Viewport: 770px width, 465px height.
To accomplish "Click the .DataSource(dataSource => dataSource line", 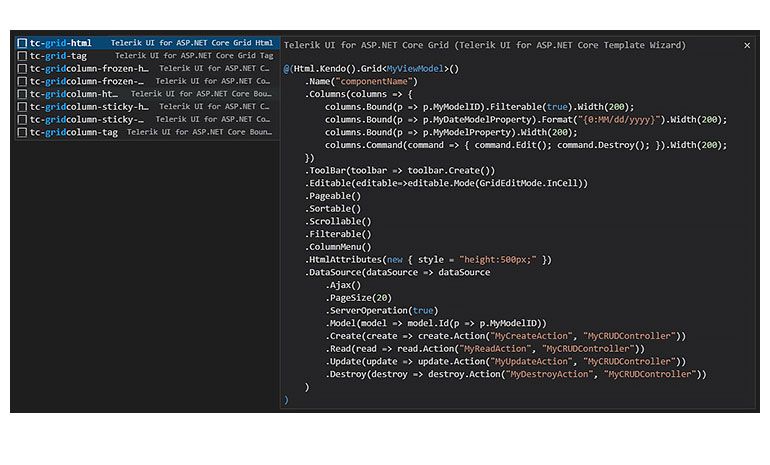I will point(397,273).
